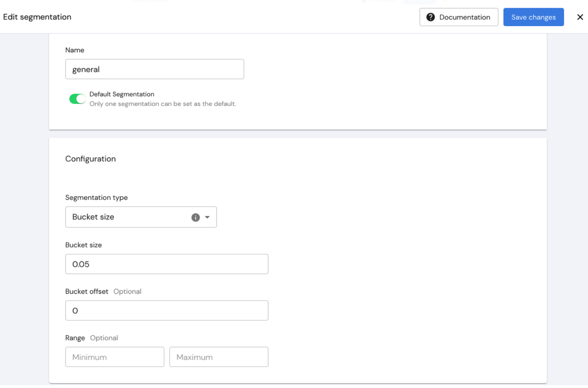Click the question mark icon in Documentation
The image size is (588, 388).
tap(430, 17)
